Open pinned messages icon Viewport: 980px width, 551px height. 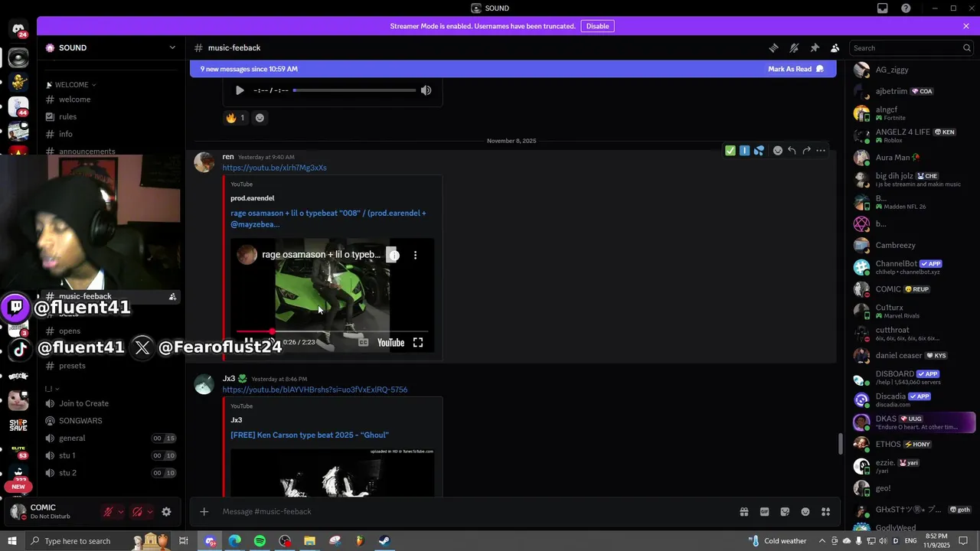[x=815, y=47]
